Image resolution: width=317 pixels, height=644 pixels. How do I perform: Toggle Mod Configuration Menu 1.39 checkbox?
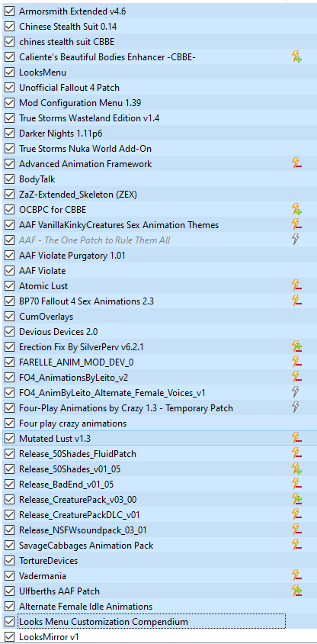click(9, 103)
